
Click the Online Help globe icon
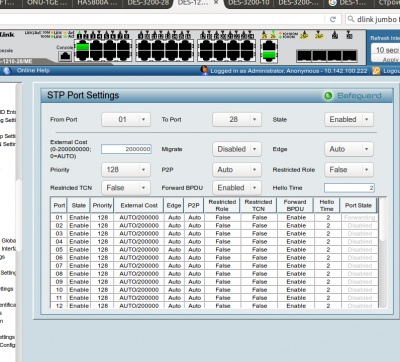coord(7,71)
